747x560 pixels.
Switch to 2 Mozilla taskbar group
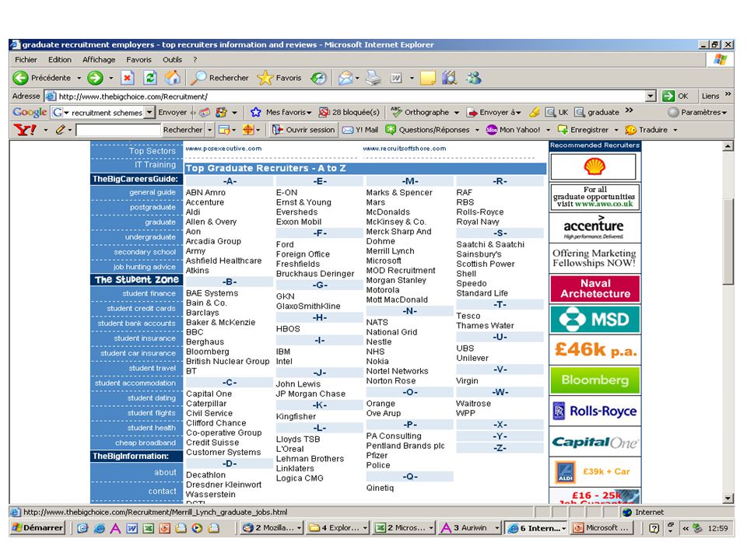[x=272, y=527]
